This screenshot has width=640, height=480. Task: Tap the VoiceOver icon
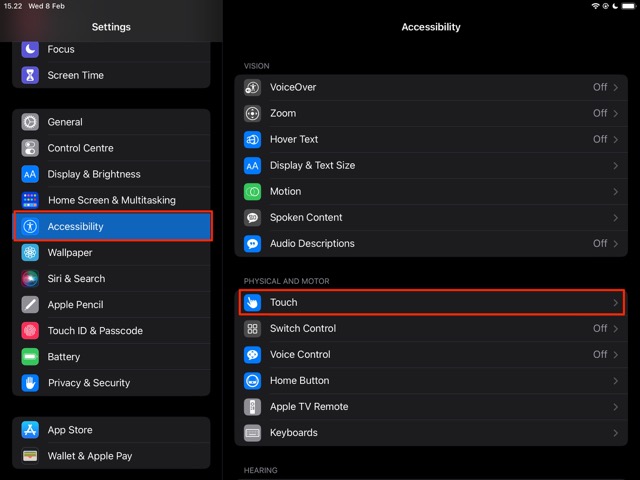253,87
